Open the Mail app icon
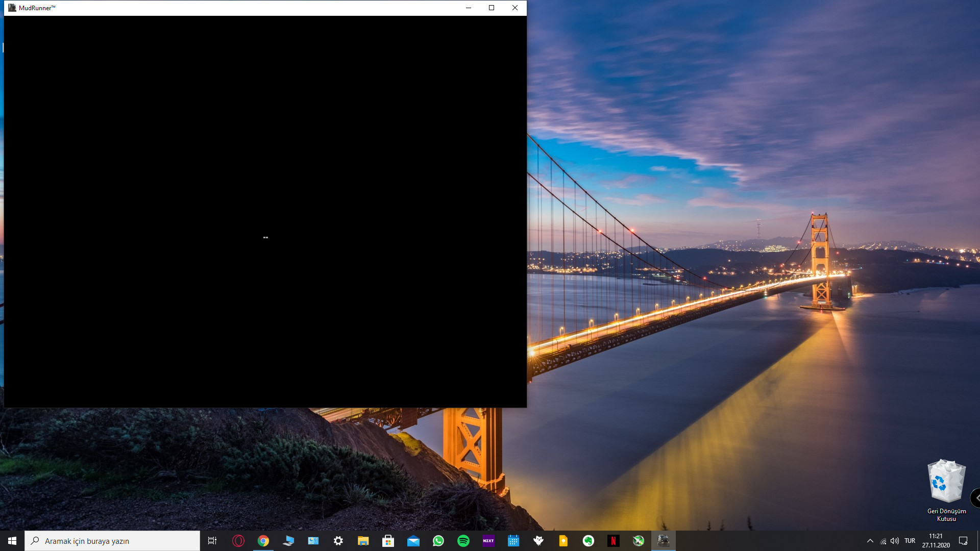Screen dimensions: 980x551 pyautogui.click(x=413, y=541)
